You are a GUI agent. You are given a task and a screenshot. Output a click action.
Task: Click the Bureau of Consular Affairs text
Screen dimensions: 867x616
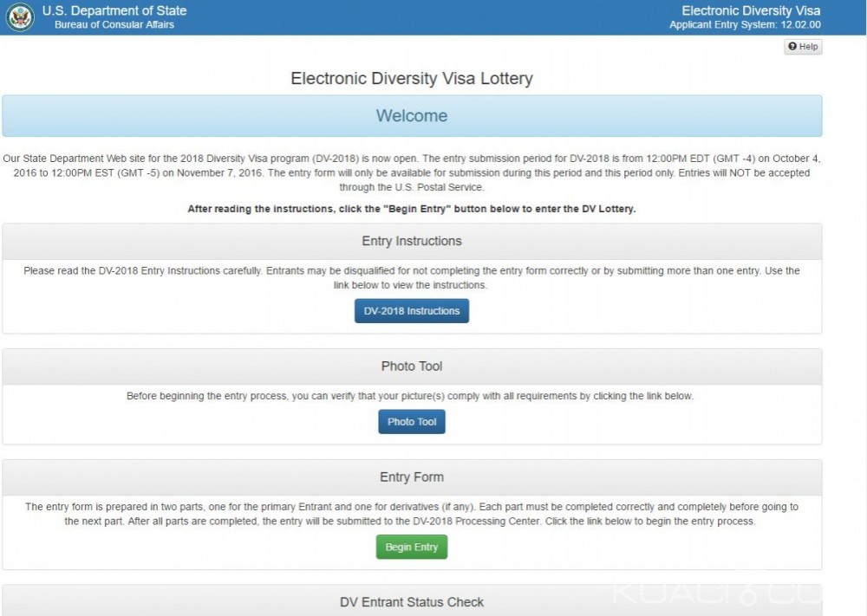click(114, 25)
